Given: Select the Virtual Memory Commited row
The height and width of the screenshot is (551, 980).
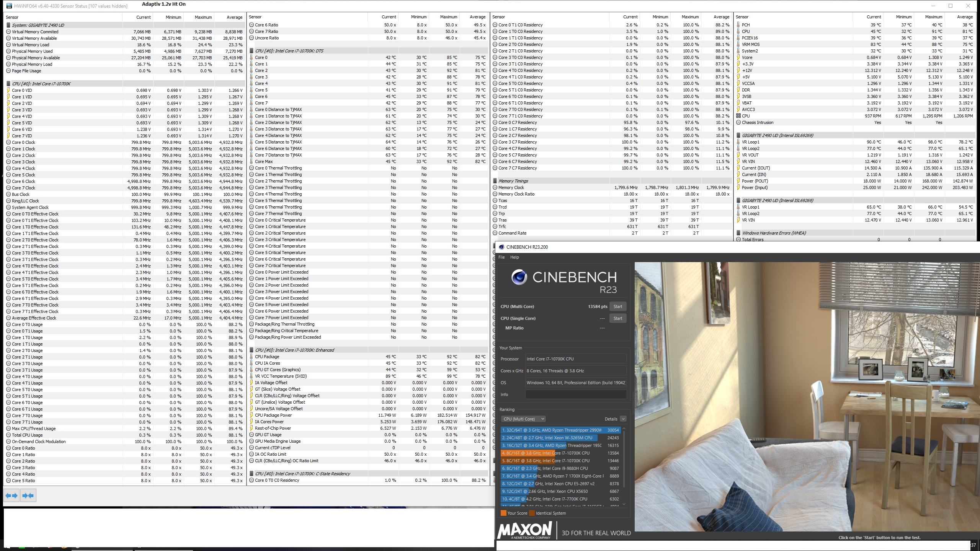Looking at the screenshot, I should [x=125, y=32].
